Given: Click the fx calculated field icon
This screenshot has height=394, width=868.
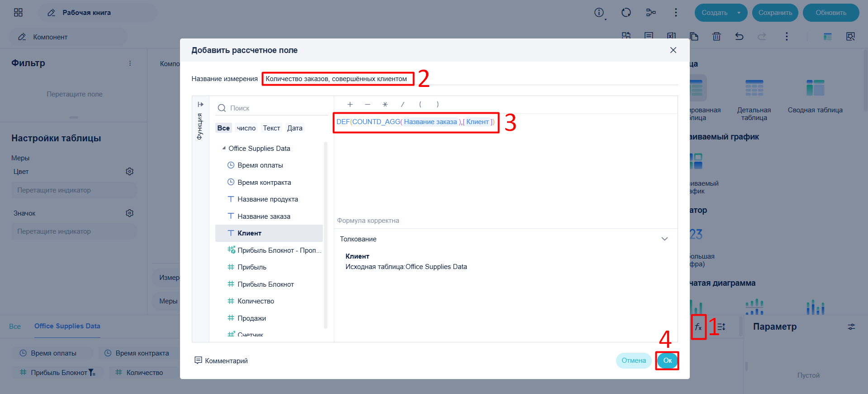Looking at the screenshot, I should coord(698,327).
